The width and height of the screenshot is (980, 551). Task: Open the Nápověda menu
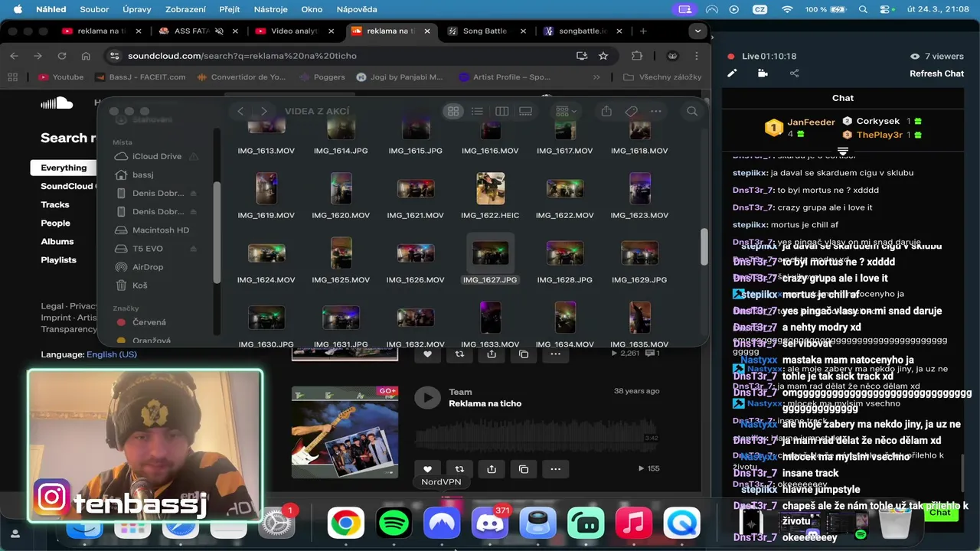point(357,9)
